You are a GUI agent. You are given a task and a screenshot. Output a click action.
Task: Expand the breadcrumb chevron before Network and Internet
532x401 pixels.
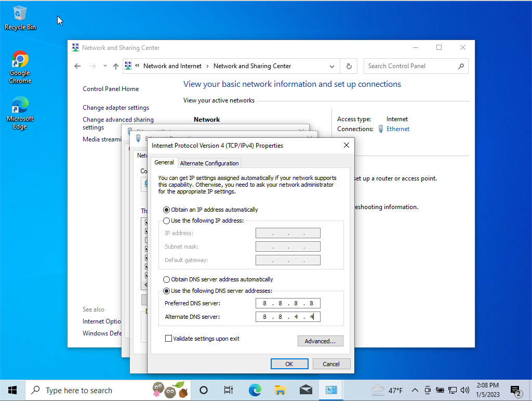pos(137,66)
